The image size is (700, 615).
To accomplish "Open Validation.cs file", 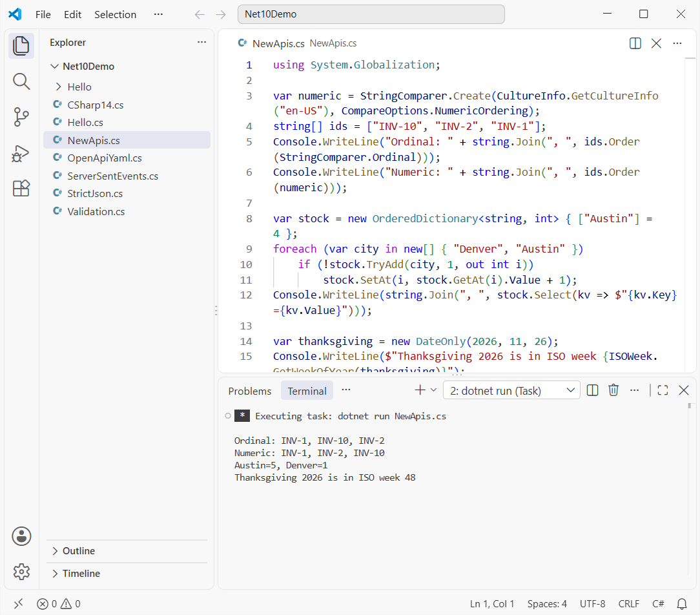I will pos(127,212).
